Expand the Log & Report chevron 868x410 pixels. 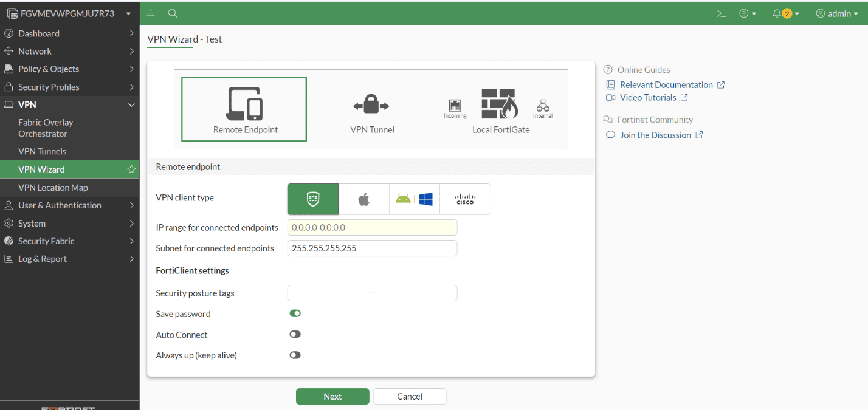pos(131,259)
